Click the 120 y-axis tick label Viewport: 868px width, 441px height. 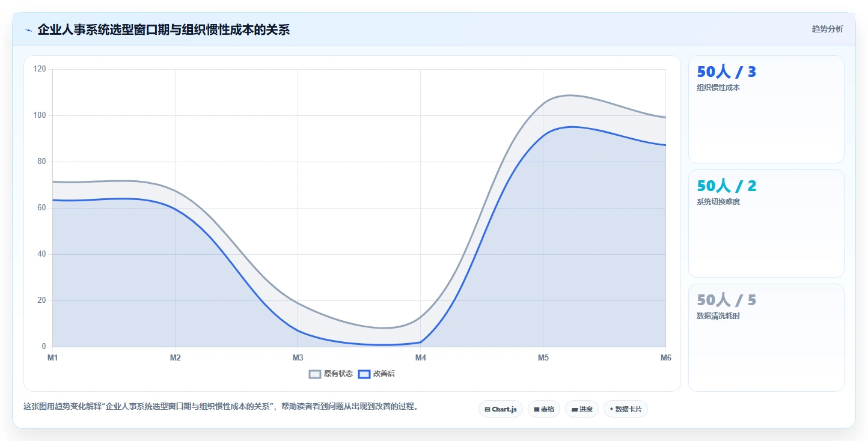pos(40,69)
